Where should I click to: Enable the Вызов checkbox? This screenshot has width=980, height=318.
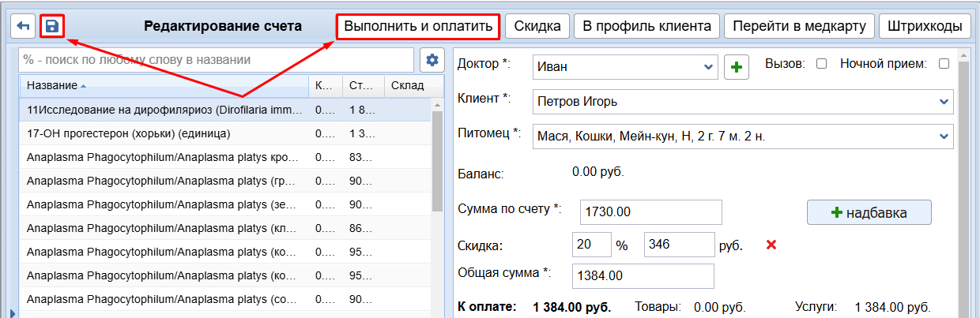click(821, 64)
